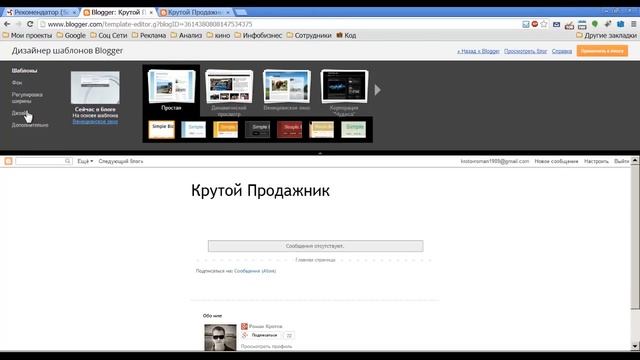Show more templates with the right arrow
640x360 pixels.
point(378,90)
